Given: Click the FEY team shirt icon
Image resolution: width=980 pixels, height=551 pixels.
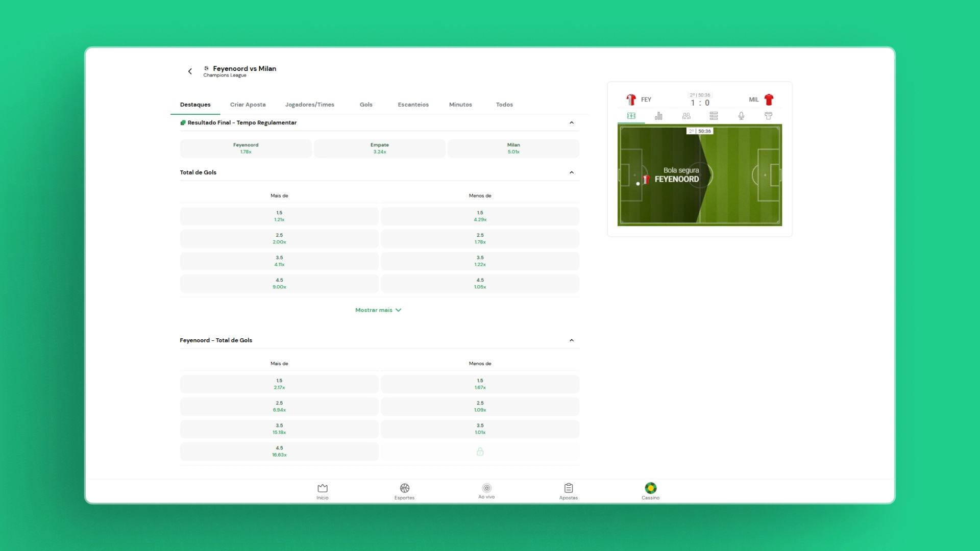Looking at the screenshot, I should [631, 99].
